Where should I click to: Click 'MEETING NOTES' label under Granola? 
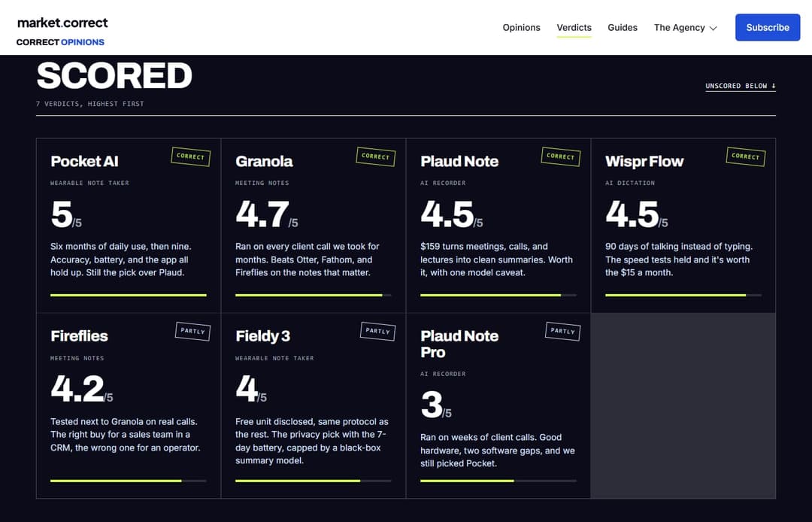(x=262, y=183)
